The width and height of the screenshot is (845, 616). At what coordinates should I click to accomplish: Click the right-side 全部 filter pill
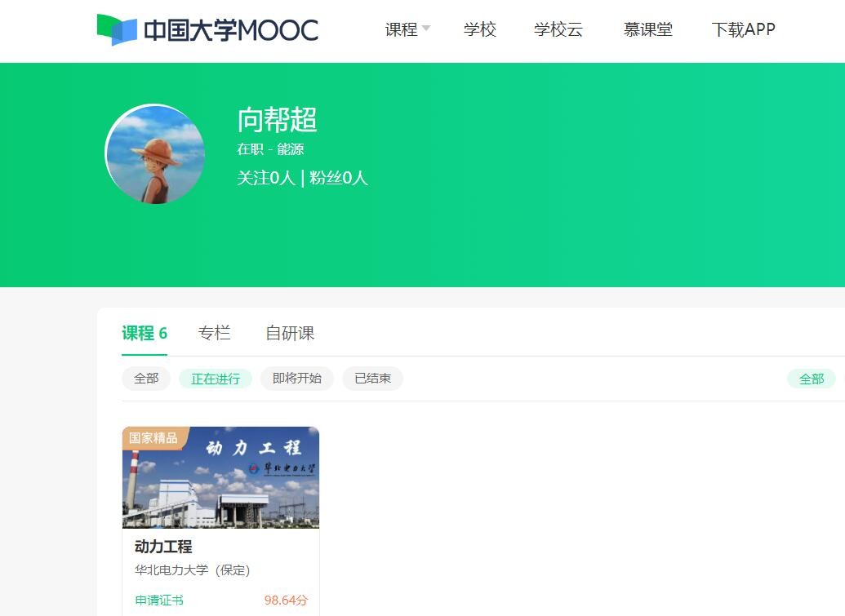(811, 379)
